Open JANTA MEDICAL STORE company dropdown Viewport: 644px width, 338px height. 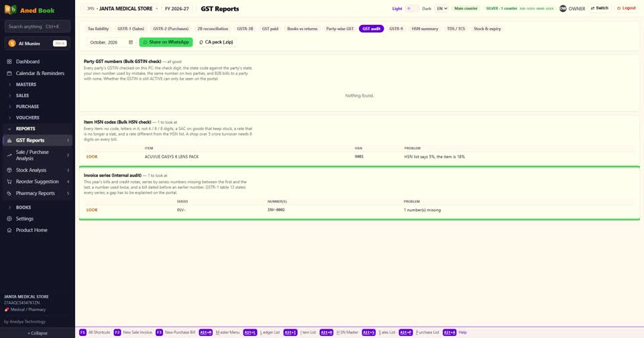coord(122,9)
